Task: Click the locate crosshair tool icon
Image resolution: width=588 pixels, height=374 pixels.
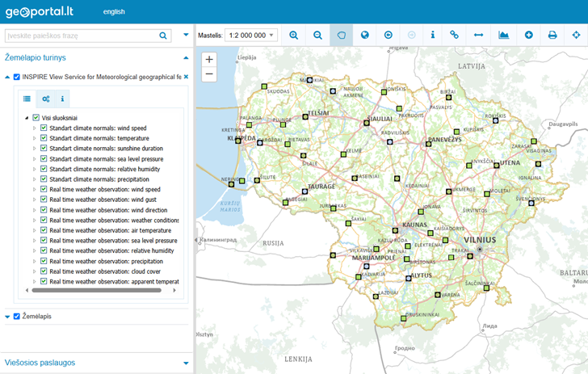Action: click(576, 36)
